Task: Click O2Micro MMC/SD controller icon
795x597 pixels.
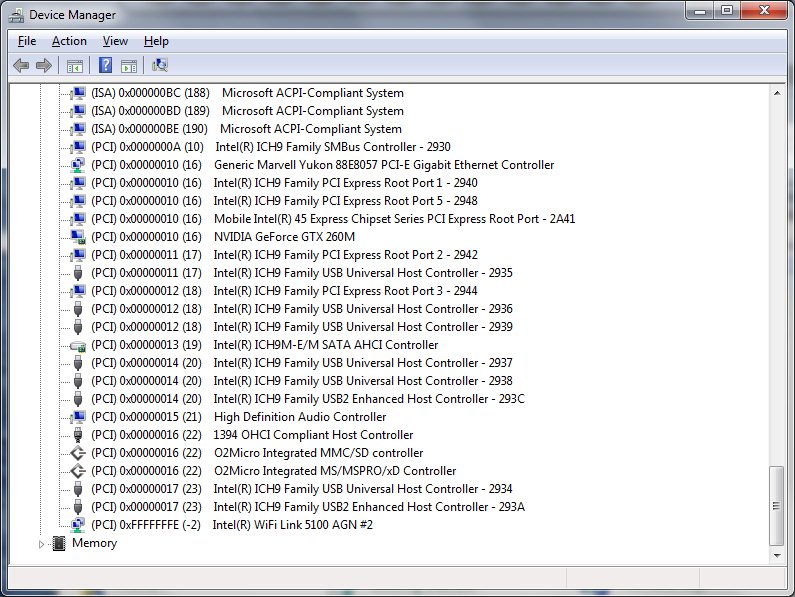Action: point(78,453)
